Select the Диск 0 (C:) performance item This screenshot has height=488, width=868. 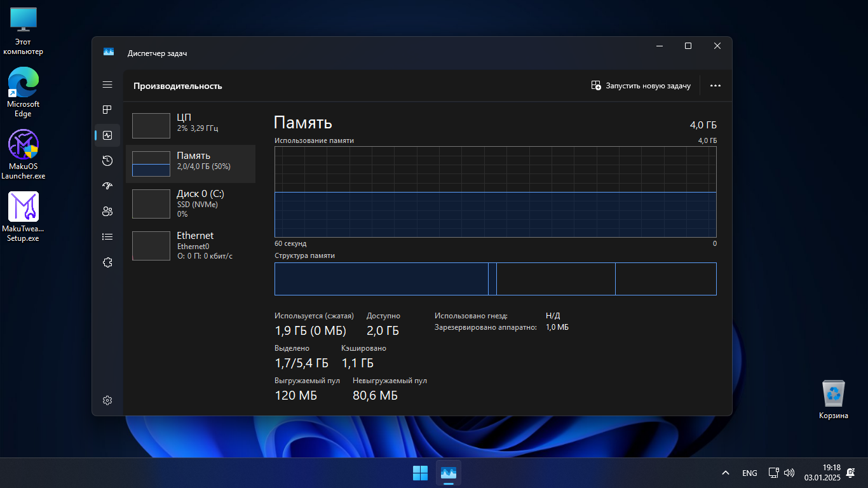(x=190, y=203)
